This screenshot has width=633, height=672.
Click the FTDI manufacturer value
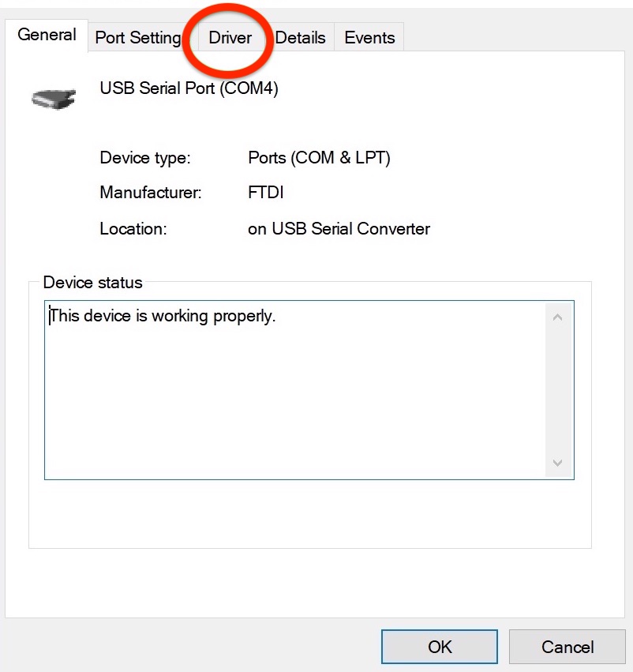coord(265,192)
